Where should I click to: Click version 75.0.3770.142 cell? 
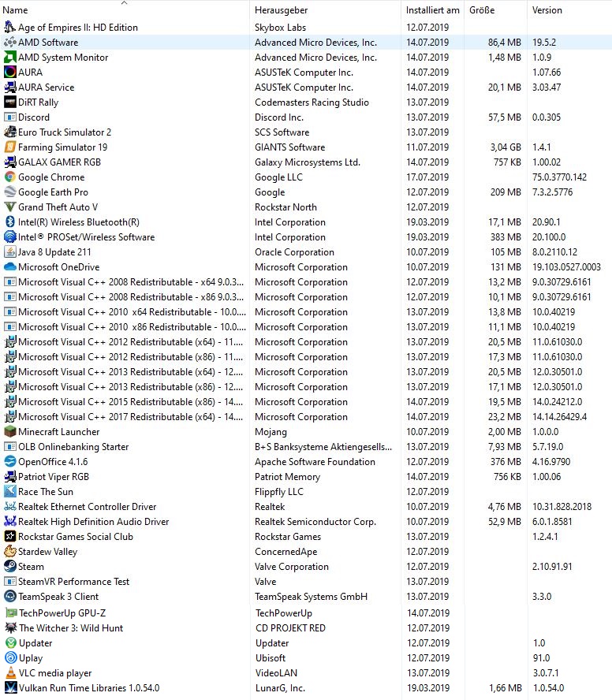click(x=559, y=177)
